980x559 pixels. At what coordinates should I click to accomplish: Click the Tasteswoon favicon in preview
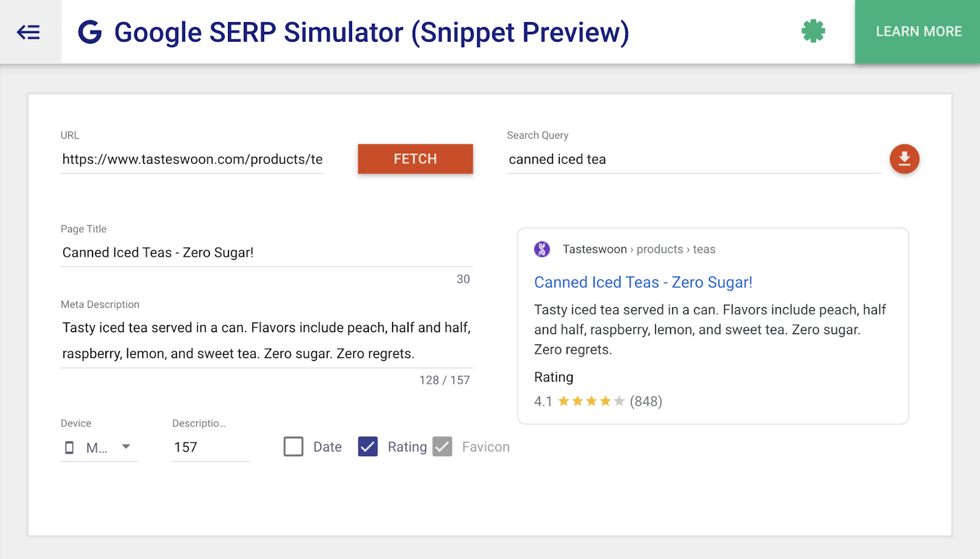[x=542, y=249]
